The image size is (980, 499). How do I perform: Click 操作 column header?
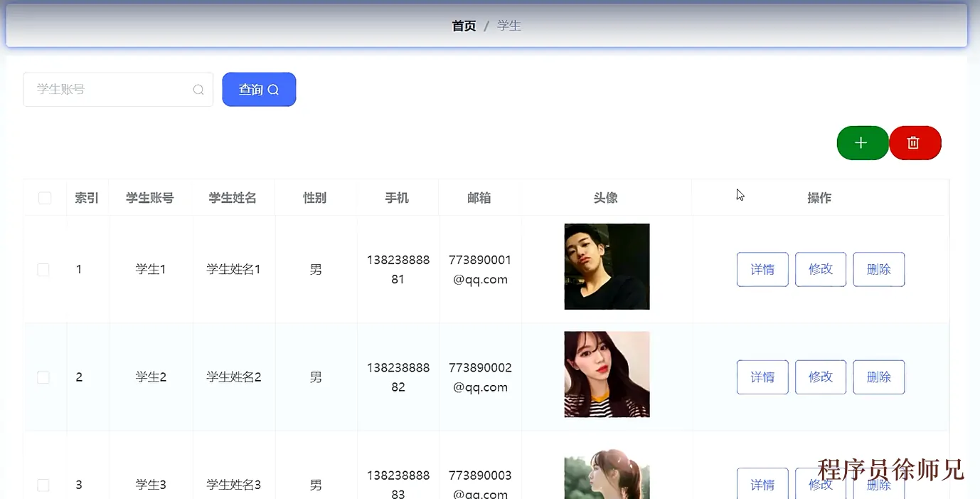click(819, 198)
